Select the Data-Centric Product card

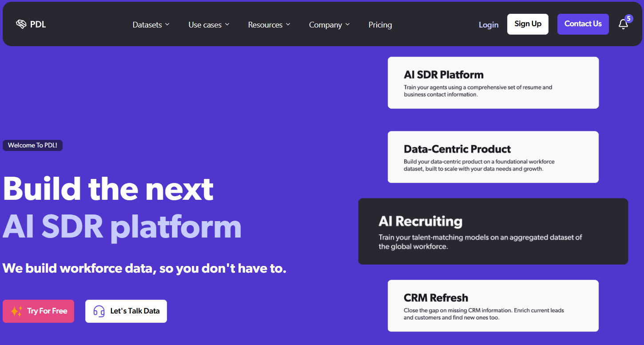[x=493, y=157]
